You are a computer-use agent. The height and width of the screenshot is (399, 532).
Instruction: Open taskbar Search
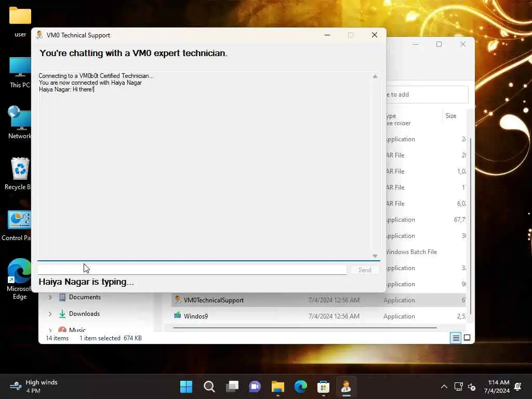pos(209,387)
